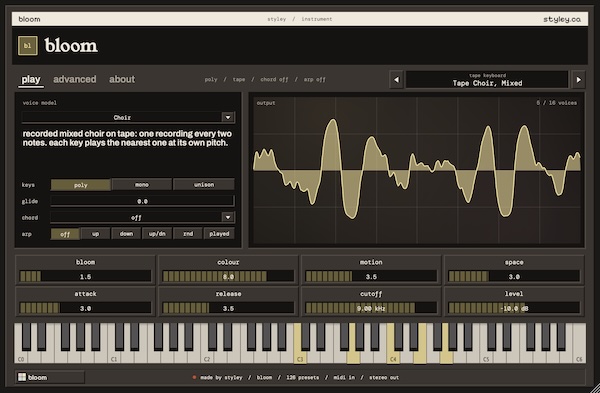Image resolution: width=600 pixels, height=393 pixels.
Task: Click the output waveform display
Action: [417, 170]
